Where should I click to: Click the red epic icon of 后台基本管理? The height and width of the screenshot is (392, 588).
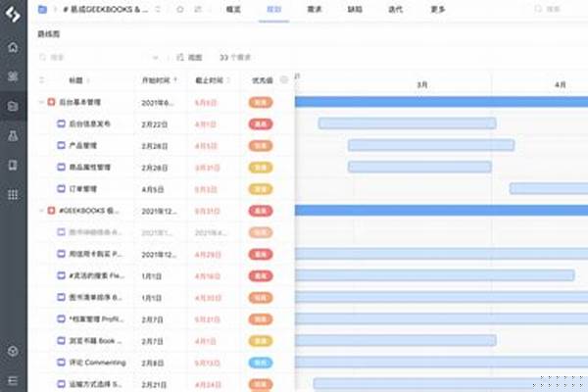(51, 102)
